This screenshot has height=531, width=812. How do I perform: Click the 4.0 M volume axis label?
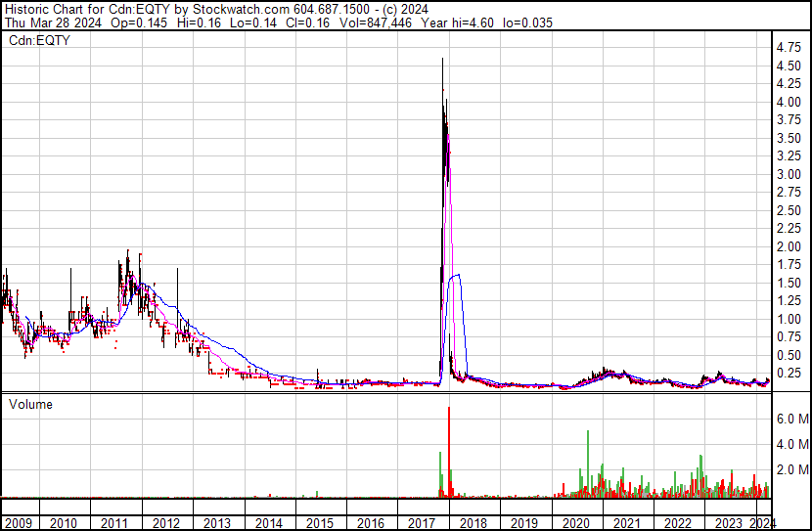point(791,444)
